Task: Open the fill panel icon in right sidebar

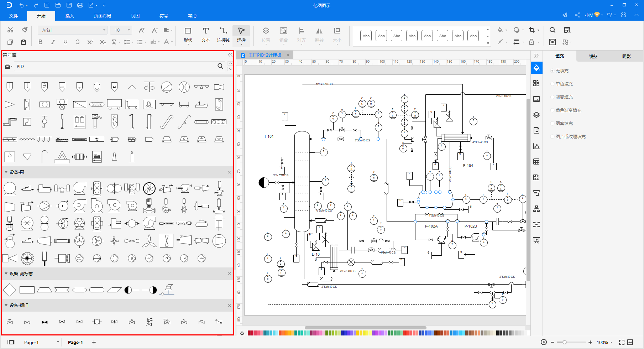Action: [x=536, y=68]
